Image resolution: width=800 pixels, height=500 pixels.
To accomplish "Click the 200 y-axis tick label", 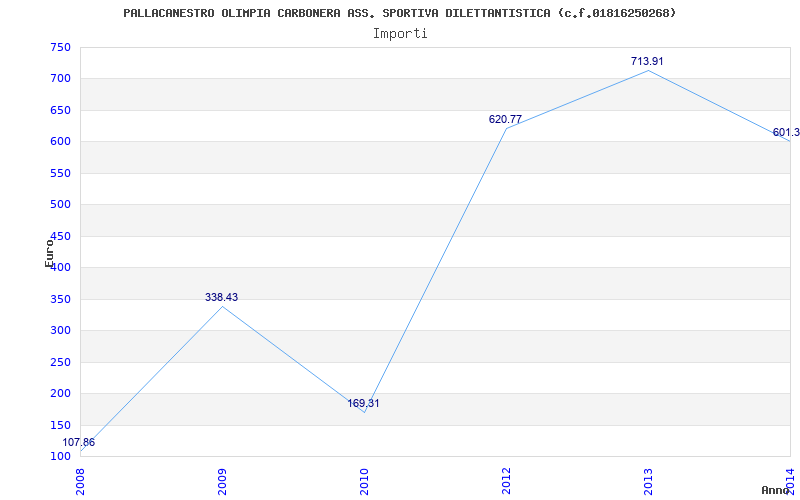I will pyautogui.click(x=60, y=394).
